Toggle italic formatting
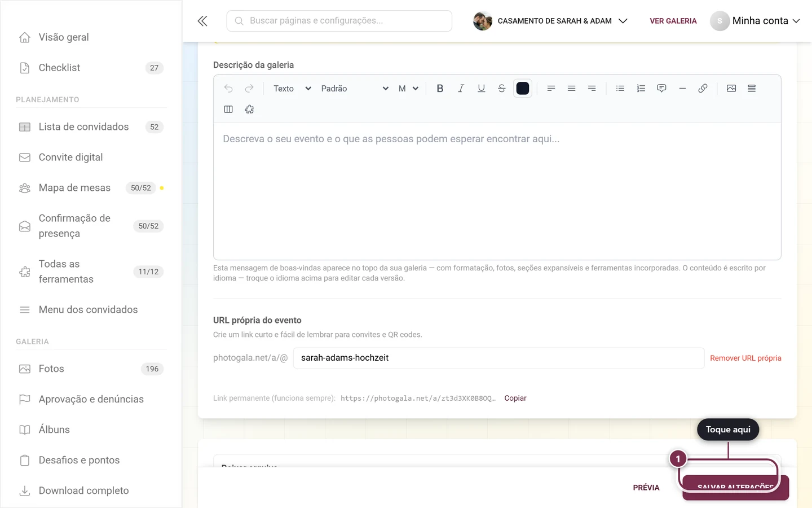812x508 pixels. click(461, 89)
